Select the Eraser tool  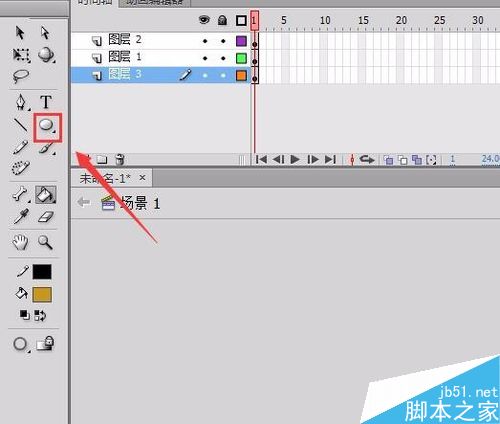46,217
